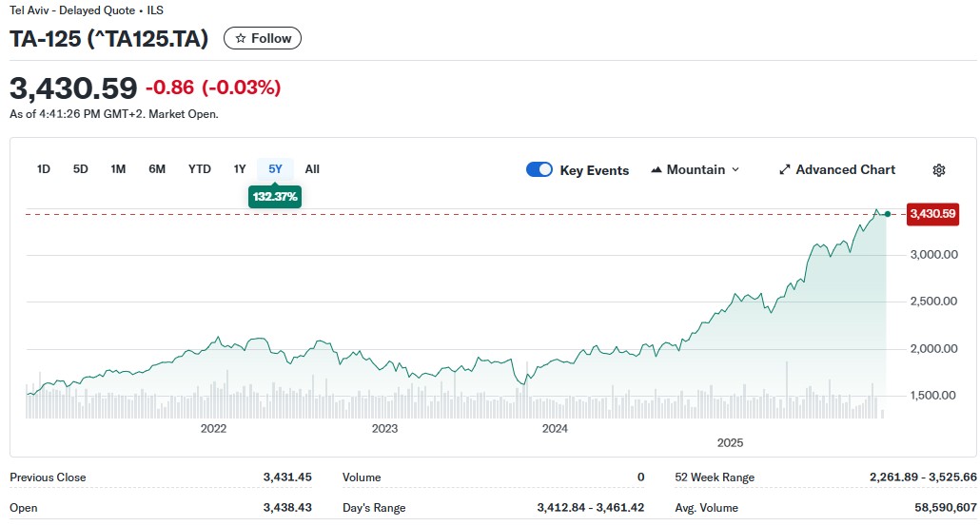Click the green endpoint dot on chart line
This screenshot has height=526, width=980.
tap(887, 214)
